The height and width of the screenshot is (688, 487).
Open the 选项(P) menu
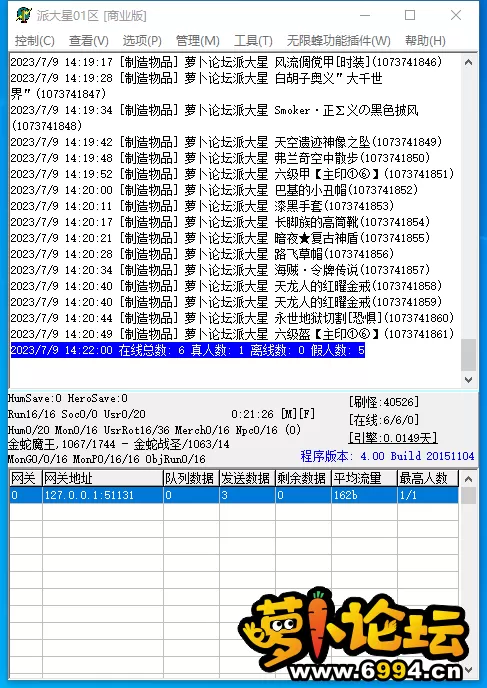coord(142,41)
